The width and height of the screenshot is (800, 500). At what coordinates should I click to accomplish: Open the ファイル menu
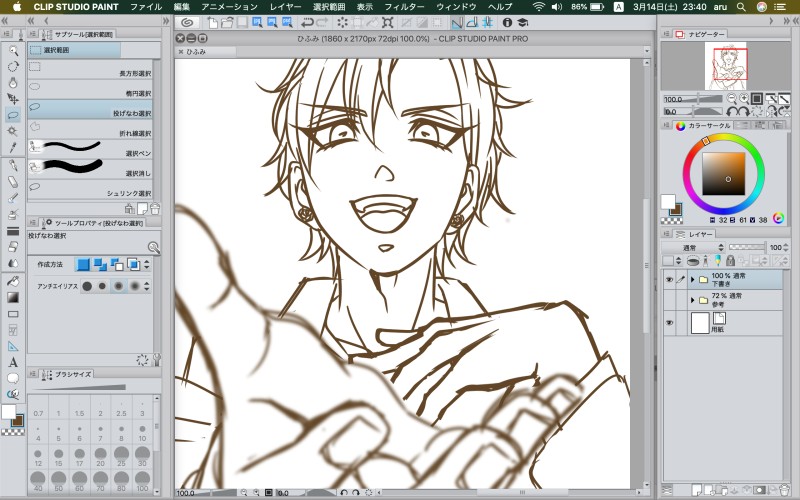[146, 7]
